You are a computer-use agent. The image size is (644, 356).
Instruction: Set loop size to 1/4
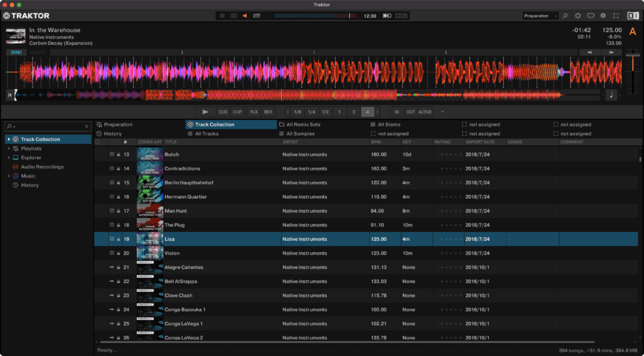coord(311,112)
